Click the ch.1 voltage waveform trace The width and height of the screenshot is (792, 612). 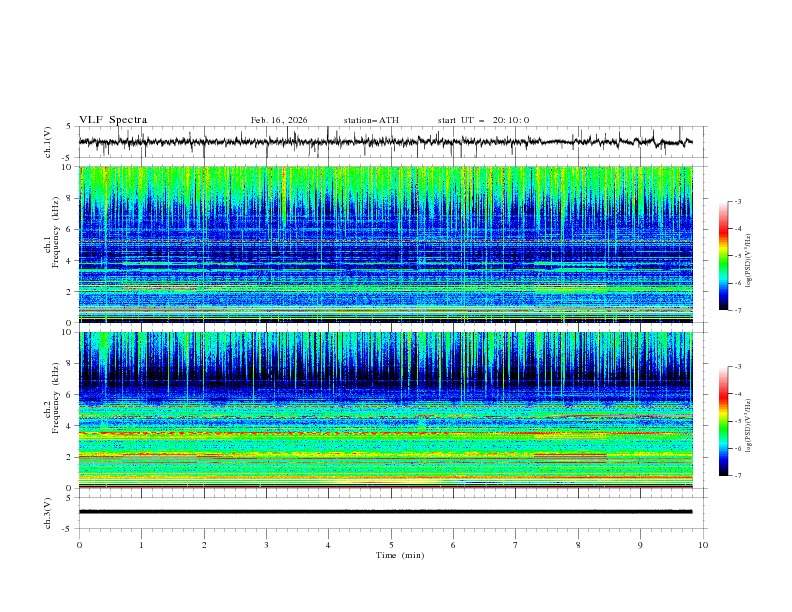tap(385, 142)
